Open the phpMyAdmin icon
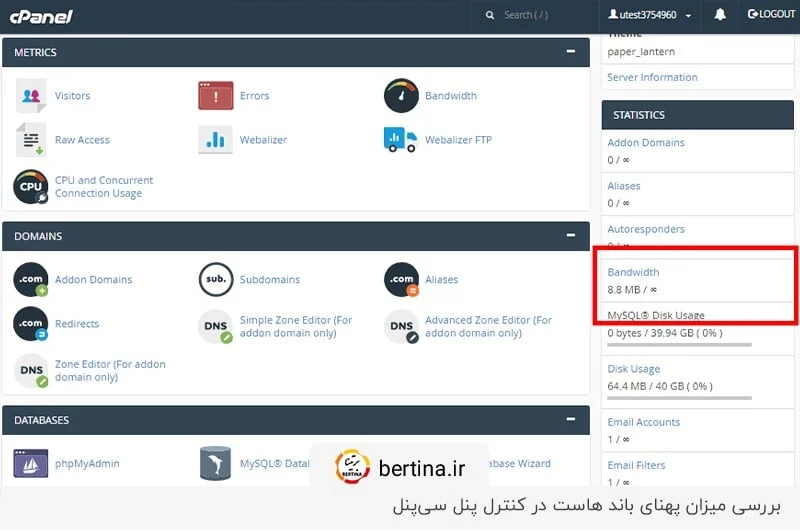800x530 pixels. tap(31, 464)
